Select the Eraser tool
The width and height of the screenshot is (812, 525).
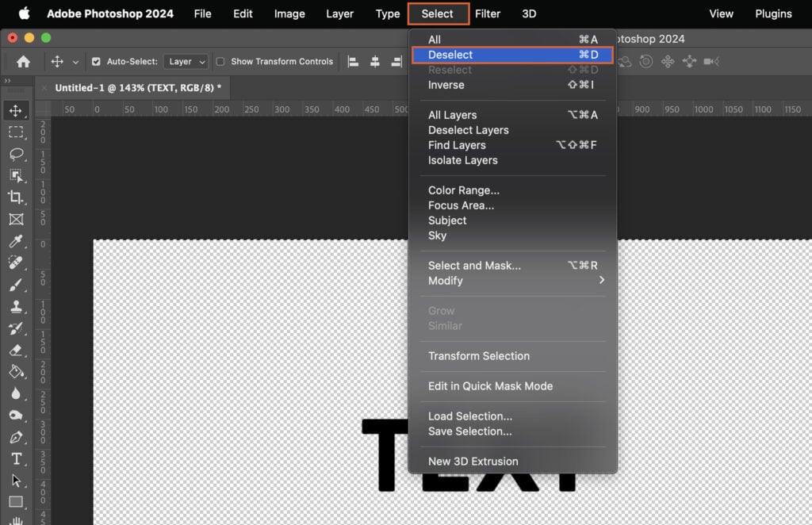click(x=17, y=350)
